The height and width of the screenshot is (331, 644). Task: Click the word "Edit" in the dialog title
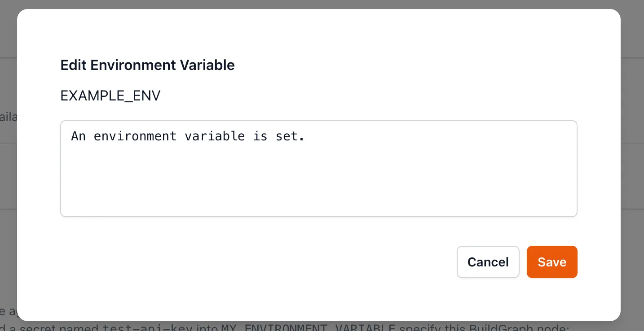74,65
